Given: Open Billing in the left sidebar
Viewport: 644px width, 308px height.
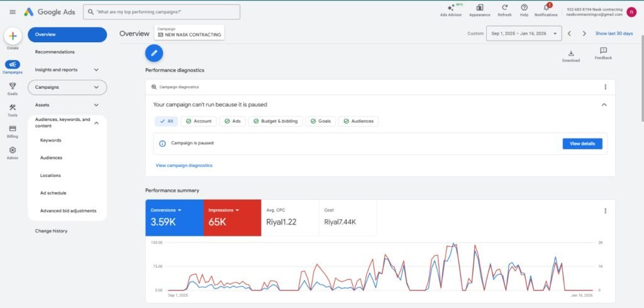Looking at the screenshot, I should (x=13, y=128).
